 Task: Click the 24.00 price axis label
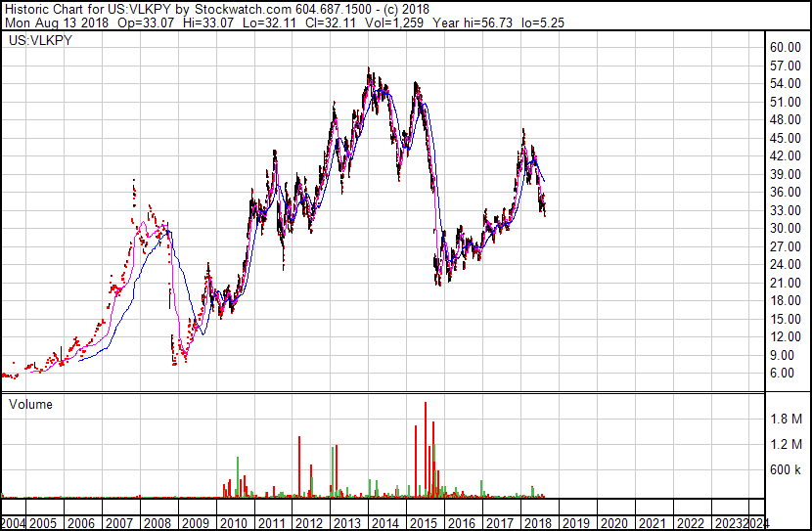point(786,264)
